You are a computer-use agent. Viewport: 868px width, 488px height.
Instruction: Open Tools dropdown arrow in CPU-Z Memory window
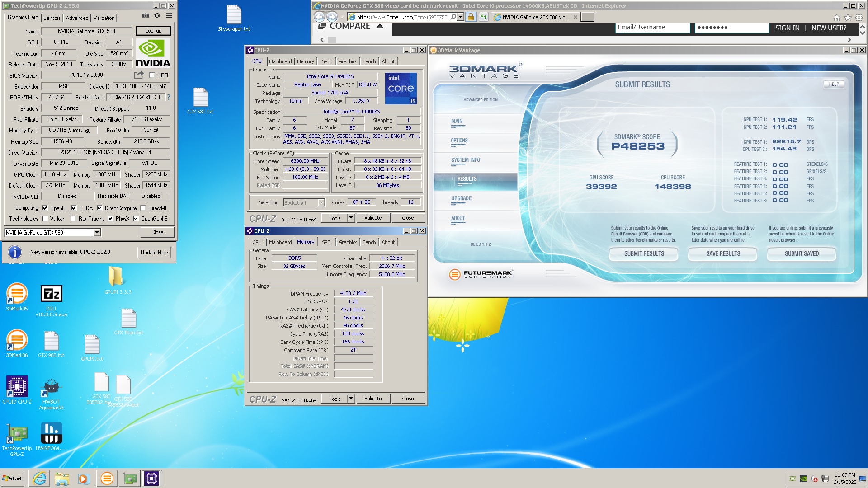351,399
